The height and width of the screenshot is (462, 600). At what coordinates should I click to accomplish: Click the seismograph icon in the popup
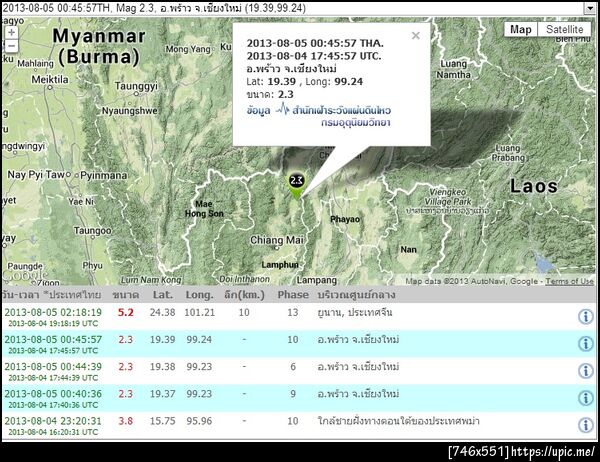point(282,109)
